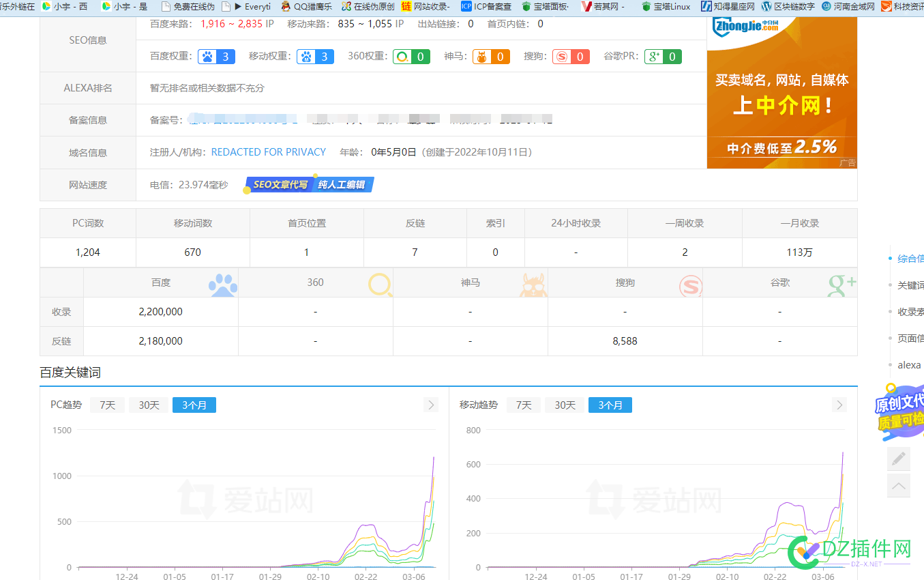Open the 网站收录 bookmark
The width and height of the screenshot is (924, 580).
pos(426,6)
